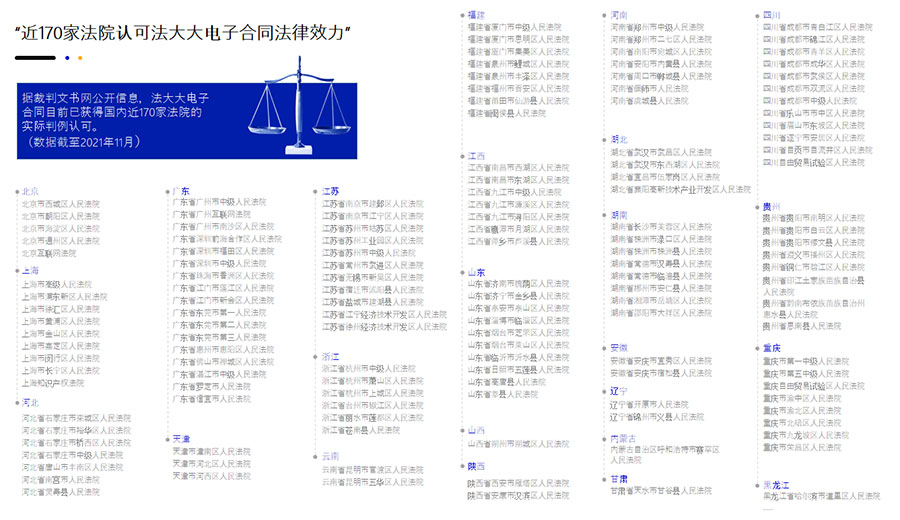Click the 辽宁 heading
Image resolution: width=900 pixels, height=520 pixels.
pyautogui.click(x=619, y=391)
